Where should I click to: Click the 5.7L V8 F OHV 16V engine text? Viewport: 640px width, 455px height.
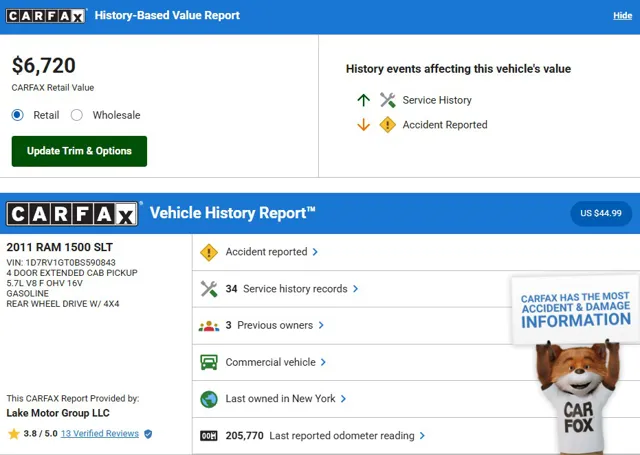[x=44, y=283]
